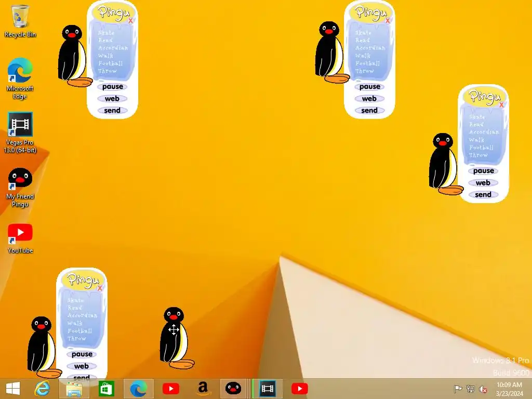Choose Walk in the panel beside Recycle Bin

105,56
